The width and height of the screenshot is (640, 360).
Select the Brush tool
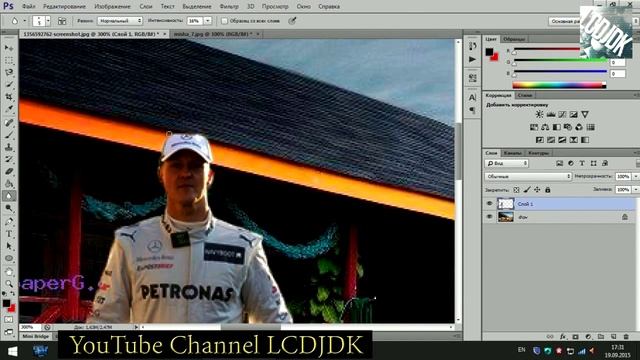pyautogui.click(x=9, y=134)
